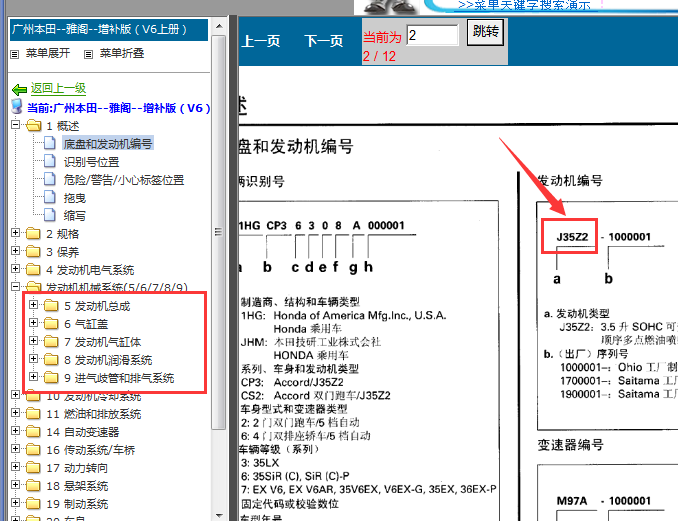Open the 拖曳 page

(75, 198)
